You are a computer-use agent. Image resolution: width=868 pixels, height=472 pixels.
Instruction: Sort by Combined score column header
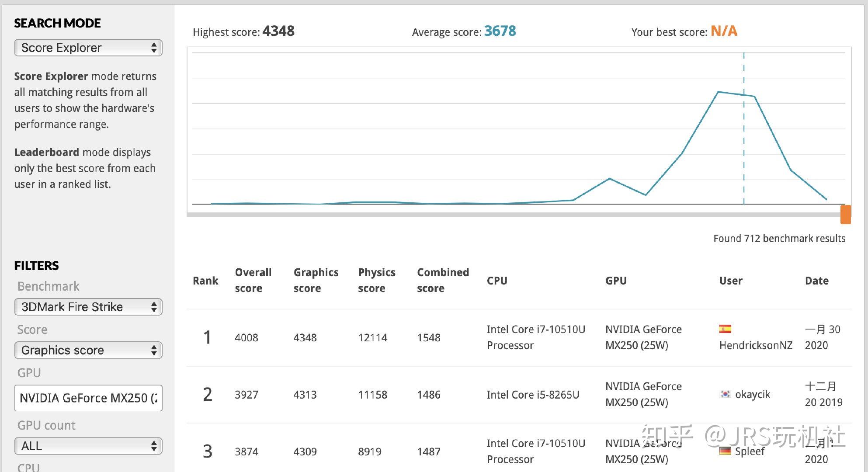(442, 280)
